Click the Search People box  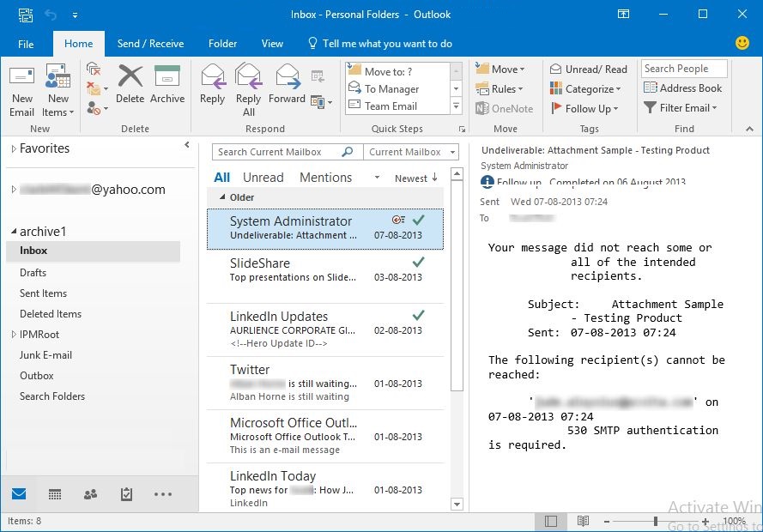pos(684,69)
